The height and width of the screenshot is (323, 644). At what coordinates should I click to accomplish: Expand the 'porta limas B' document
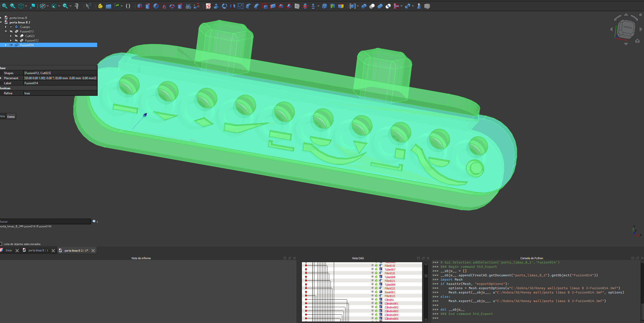[1, 18]
